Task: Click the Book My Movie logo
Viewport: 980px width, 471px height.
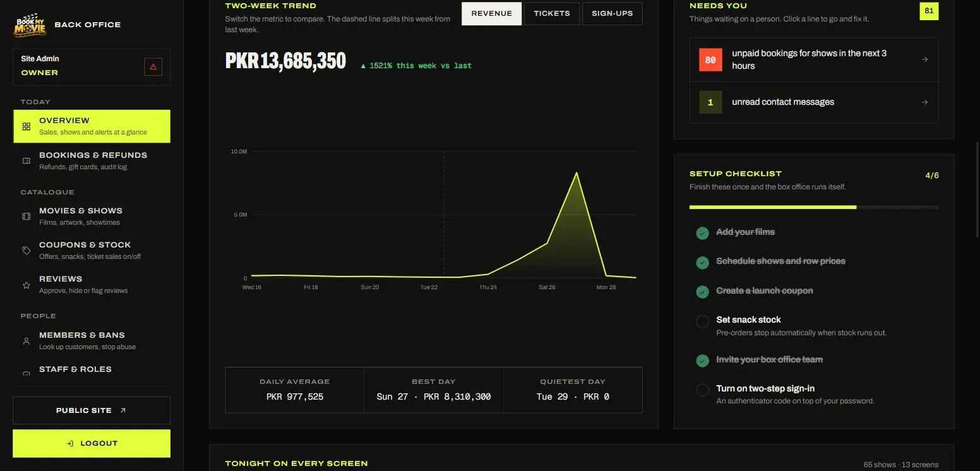Action: [30, 25]
